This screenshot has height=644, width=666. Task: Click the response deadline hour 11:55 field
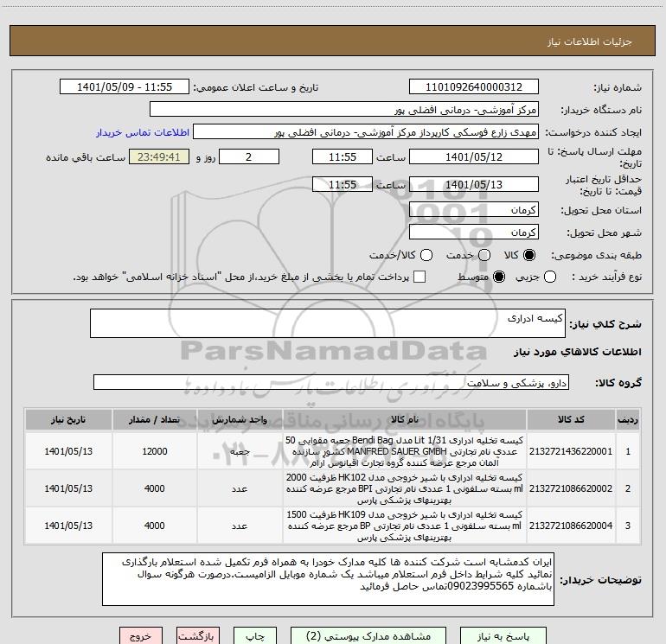click(343, 156)
